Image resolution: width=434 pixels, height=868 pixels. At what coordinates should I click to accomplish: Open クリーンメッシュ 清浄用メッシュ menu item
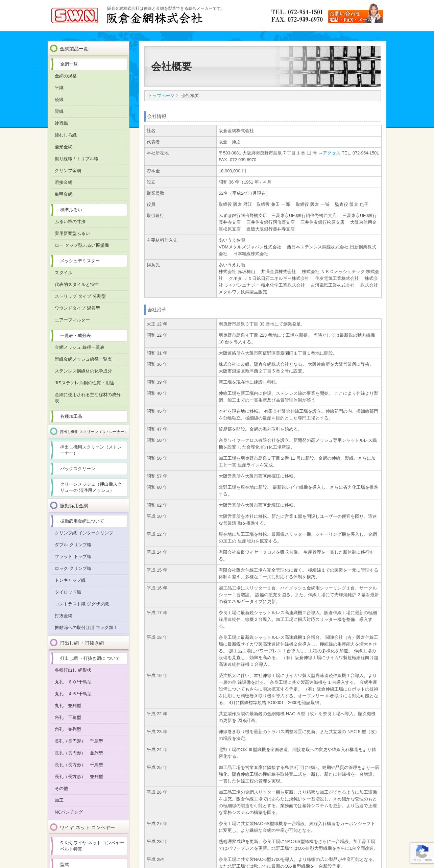pos(89,487)
